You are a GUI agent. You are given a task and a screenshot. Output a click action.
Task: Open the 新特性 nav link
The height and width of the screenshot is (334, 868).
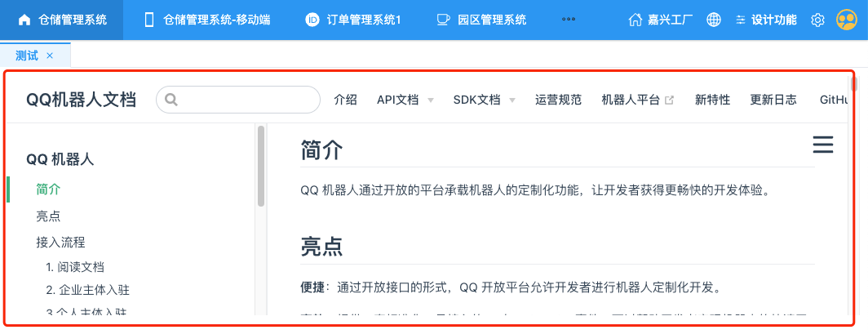pyautogui.click(x=712, y=100)
